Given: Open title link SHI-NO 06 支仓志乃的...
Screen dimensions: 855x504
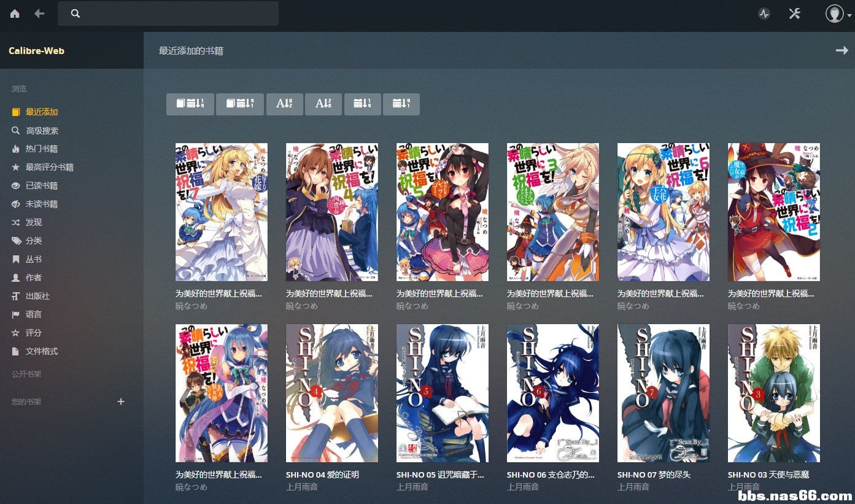Looking at the screenshot, I should (x=551, y=475).
